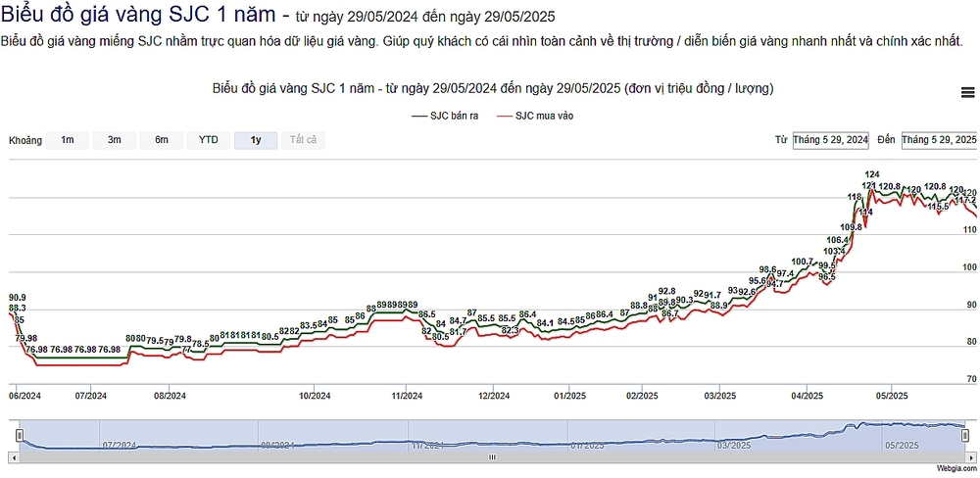Click the 98.6 data label

(x=767, y=269)
